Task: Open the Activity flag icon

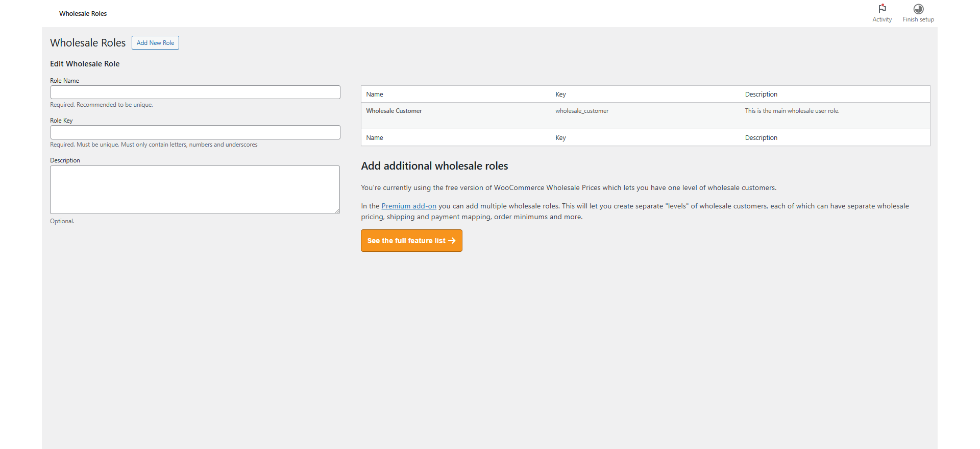Action: (882, 9)
